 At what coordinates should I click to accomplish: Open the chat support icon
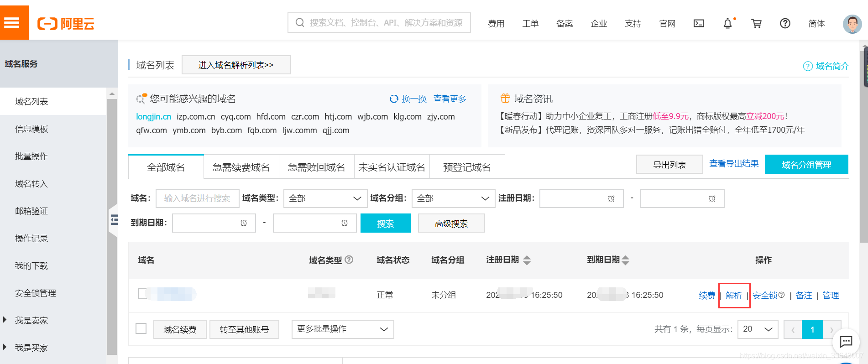point(846,341)
